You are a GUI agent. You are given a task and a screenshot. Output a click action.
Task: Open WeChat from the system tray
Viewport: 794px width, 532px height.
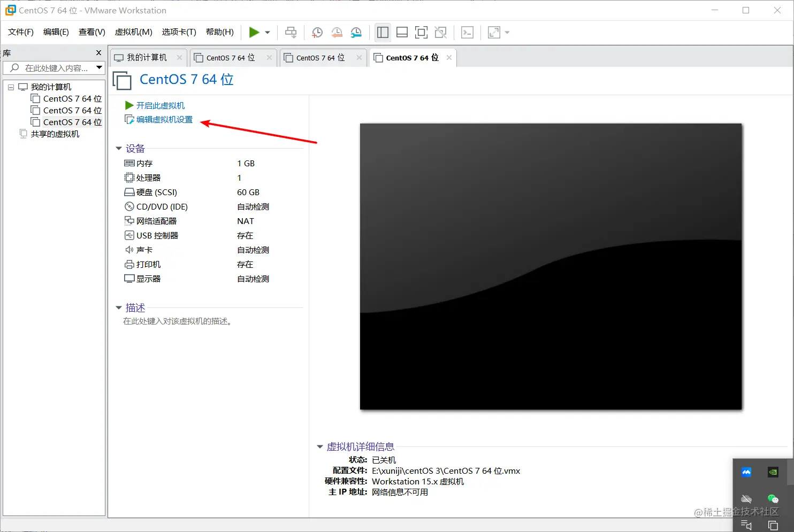click(x=773, y=498)
